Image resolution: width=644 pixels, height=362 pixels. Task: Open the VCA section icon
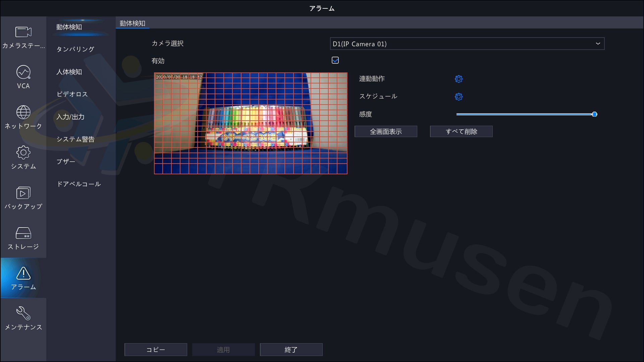pyautogui.click(x=23, y=72)
